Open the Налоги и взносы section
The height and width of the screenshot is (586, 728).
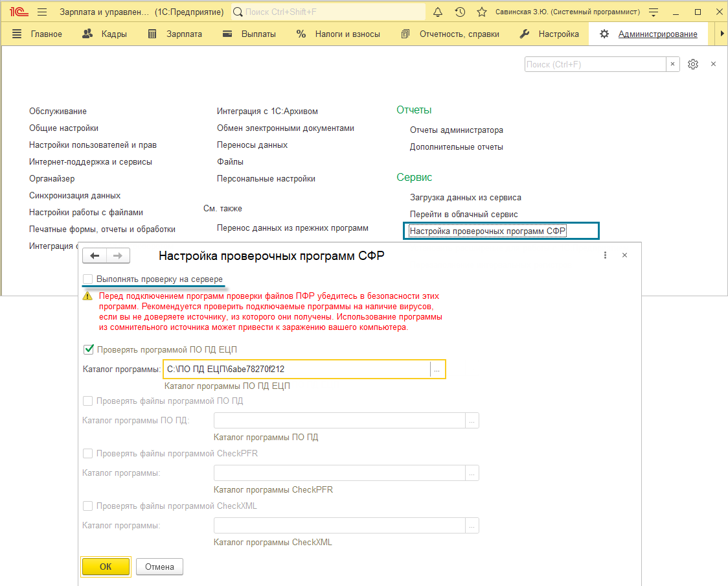338,34
